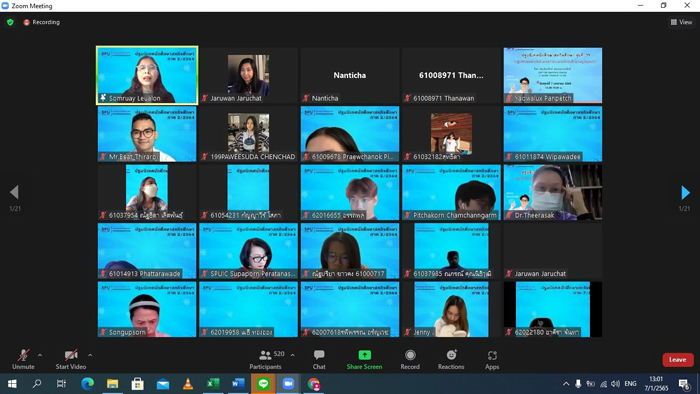This screenshot has height=394, width=700.
Task: Unmute the microphone
Action: 23,359
